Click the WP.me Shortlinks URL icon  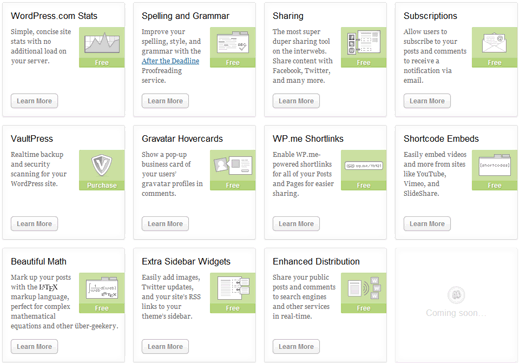pos(364,166)
